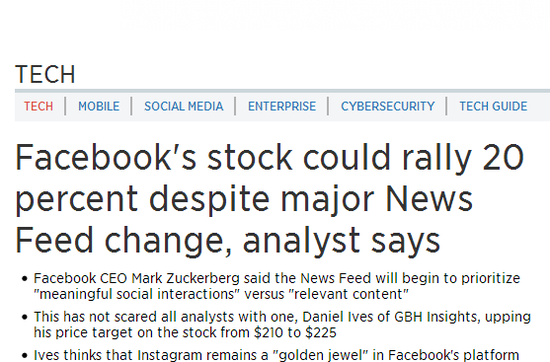The height and width of the screenshot is (362, 550).
Task: Open the CYBERSECURITY tab
Action: 388,106
